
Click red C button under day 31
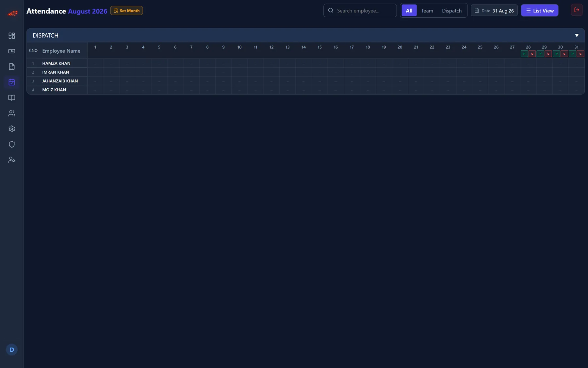click(x=580, y=54)
